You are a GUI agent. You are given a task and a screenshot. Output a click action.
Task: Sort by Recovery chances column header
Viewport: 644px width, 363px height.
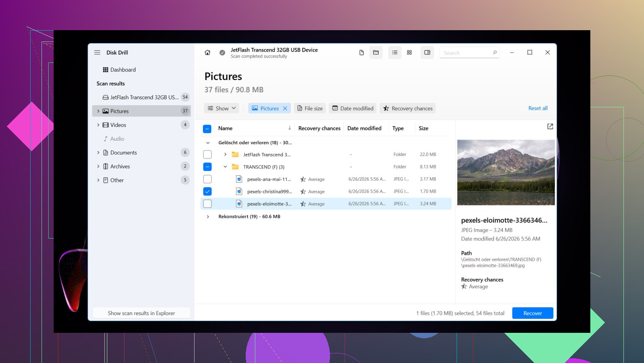319,128
